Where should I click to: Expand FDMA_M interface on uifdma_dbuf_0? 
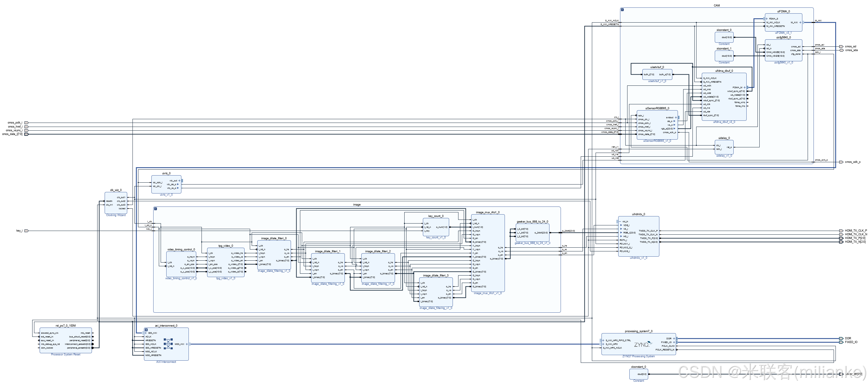coord(745,88)
